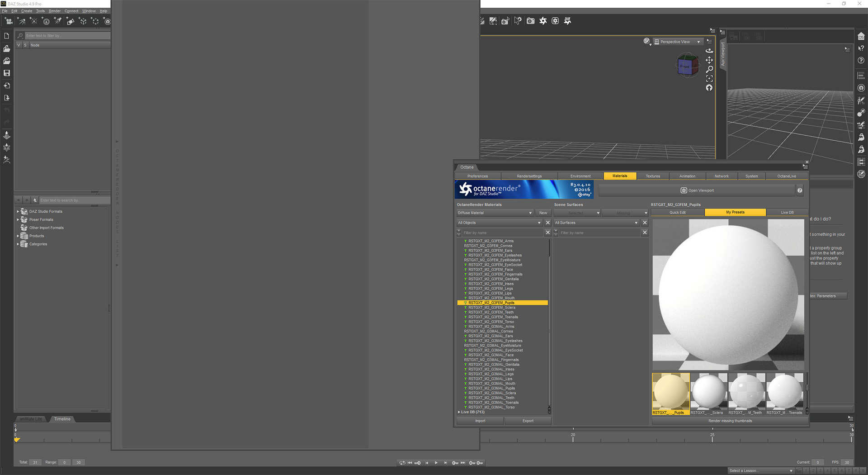
Task: Toggle the V visibility column header
Action: [19, 45]
